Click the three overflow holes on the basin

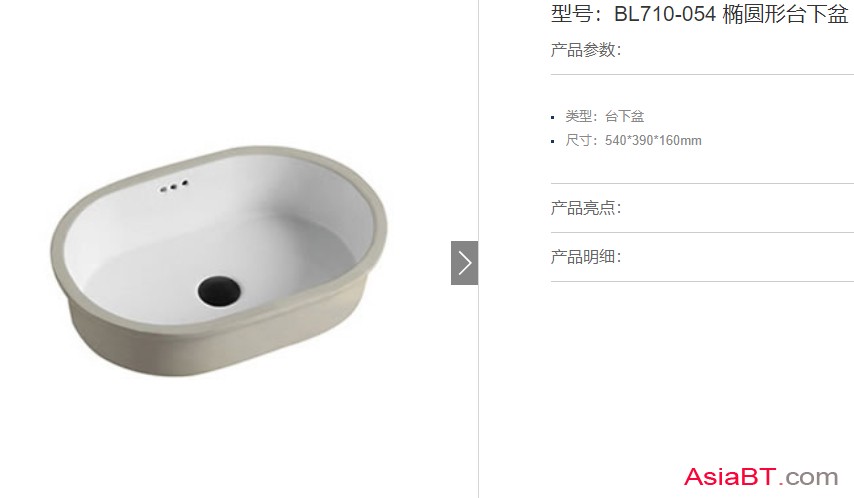(174, 186)
